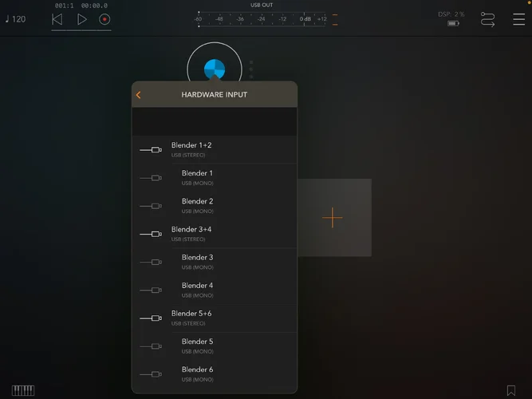Arm recording with the record button
Screen dimensions: 532x399
click(104, 19)
